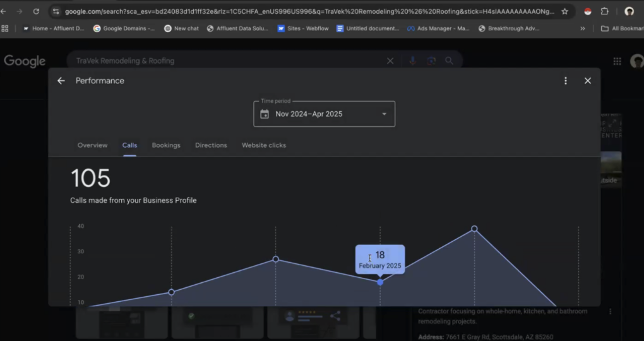Click the February 2025 data point
Screen dimensions: 644x341
(380, 282)
